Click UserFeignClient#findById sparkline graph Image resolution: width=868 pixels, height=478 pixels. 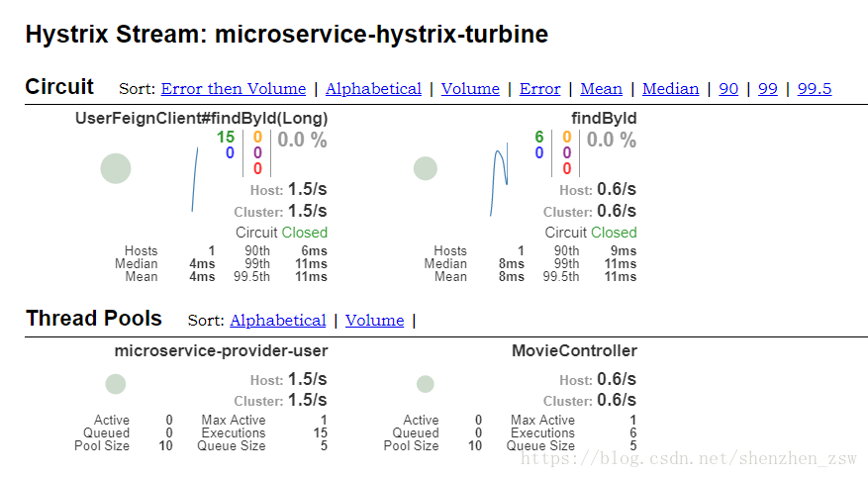tap(195, 179)
